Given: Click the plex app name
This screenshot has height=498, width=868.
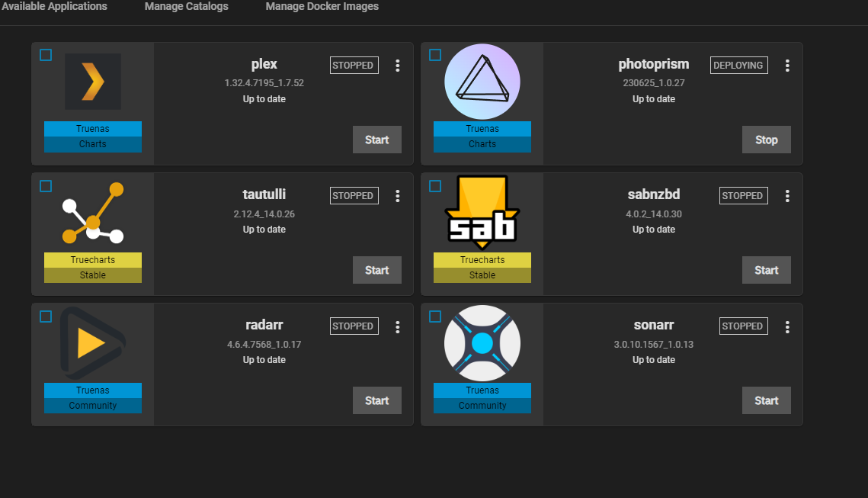Looking at the screenshot, I should pos(264,64).
